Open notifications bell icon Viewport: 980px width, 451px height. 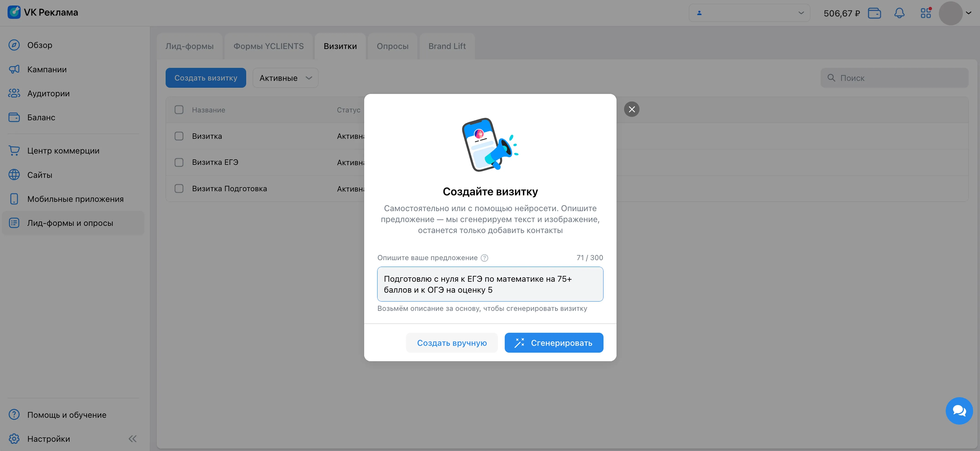click(899, 13)
